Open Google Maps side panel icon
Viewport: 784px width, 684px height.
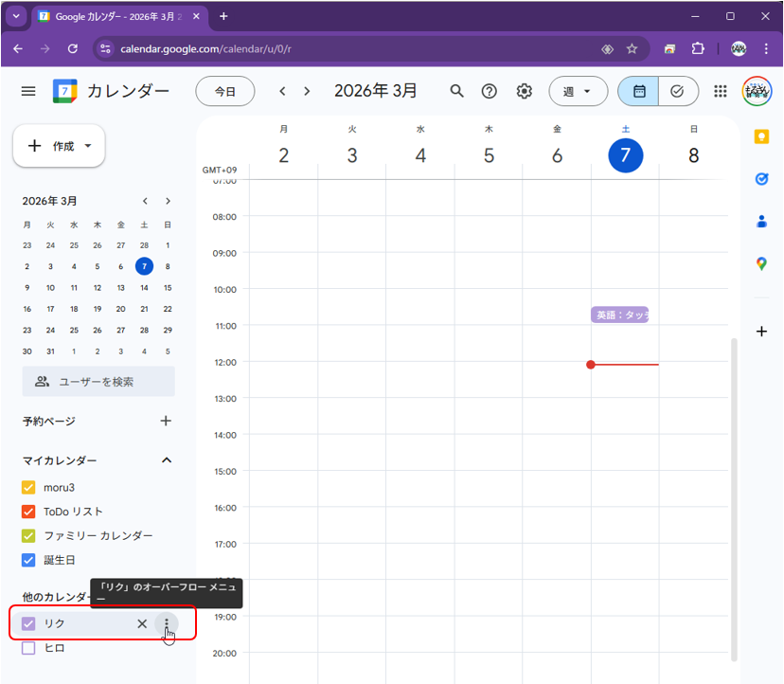click(x=761, y=263)
